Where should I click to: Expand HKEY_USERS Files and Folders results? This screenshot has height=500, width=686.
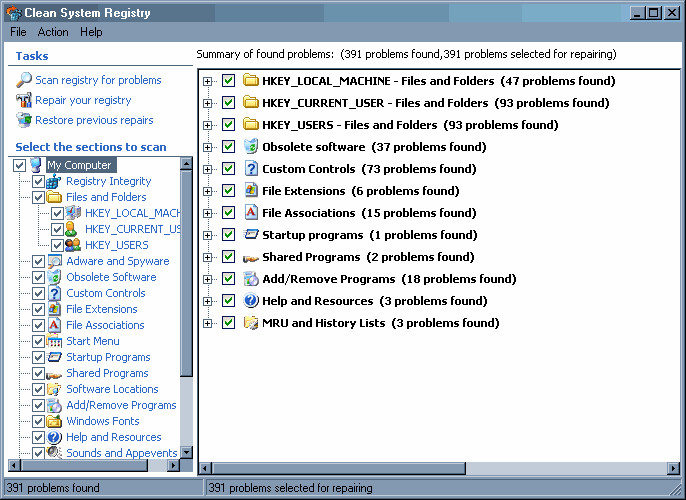tap(207, 125)
